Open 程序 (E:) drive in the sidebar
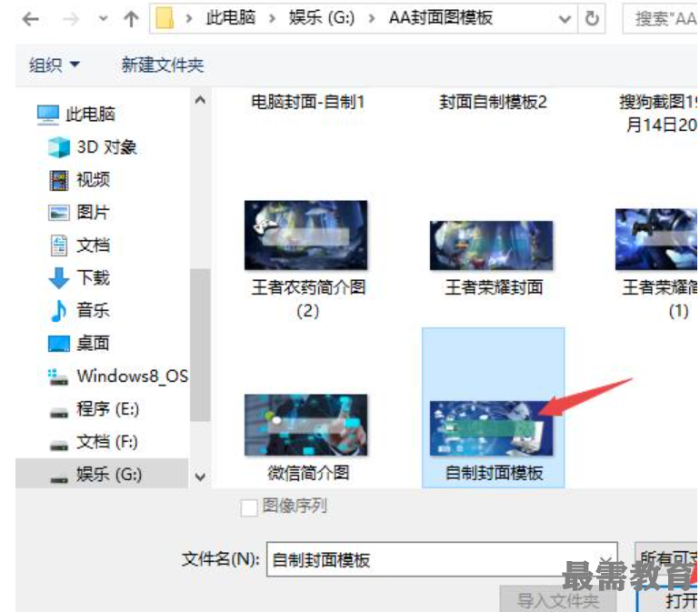The height and width of the screenshot is (612, 700). 94,408
